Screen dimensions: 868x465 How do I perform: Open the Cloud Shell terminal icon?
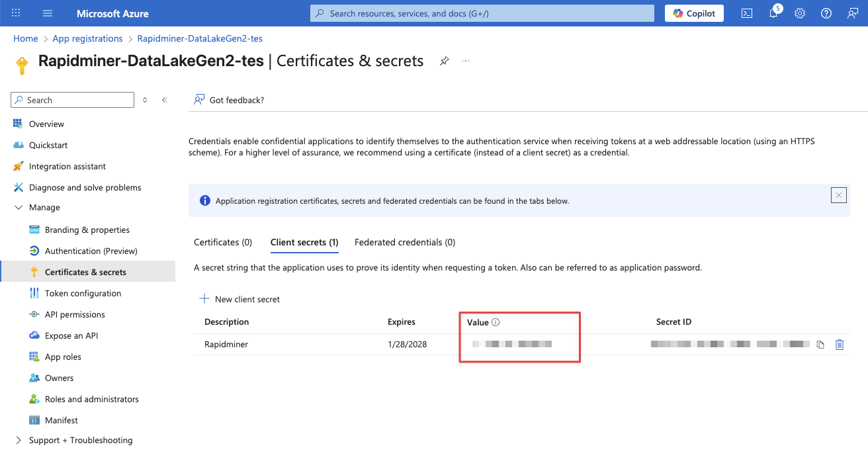[x=747, y=13]
